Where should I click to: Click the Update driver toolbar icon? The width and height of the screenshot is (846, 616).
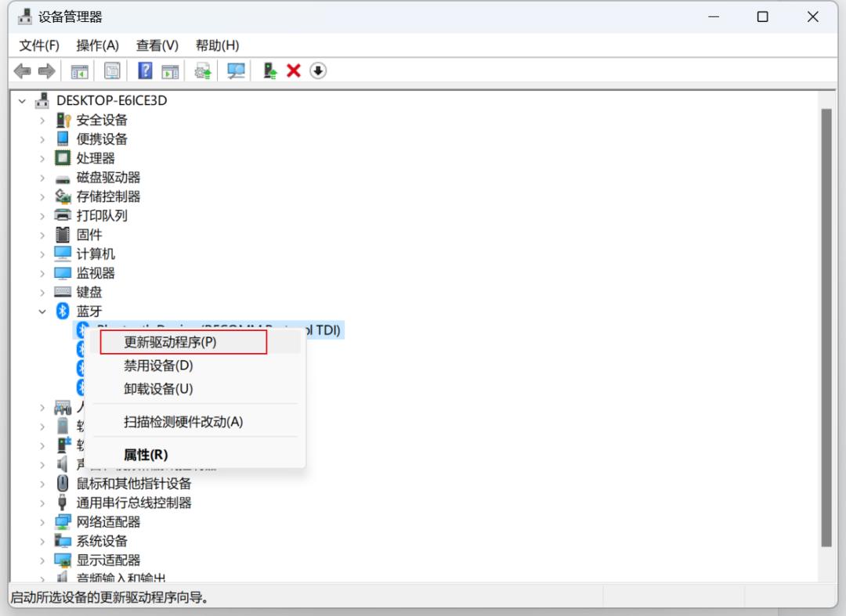[203, 71]
